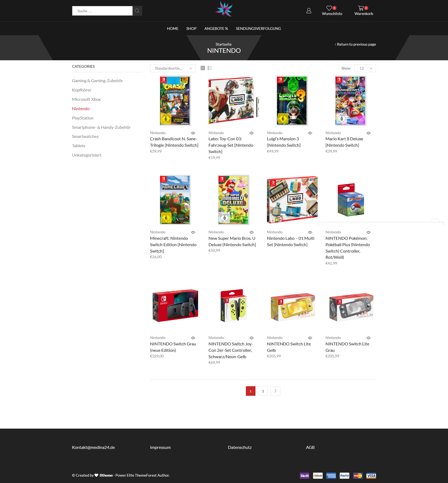Open the user account icon
Image resolution: width=448 pixels, height=483 pixels.
tap(309, 11)
